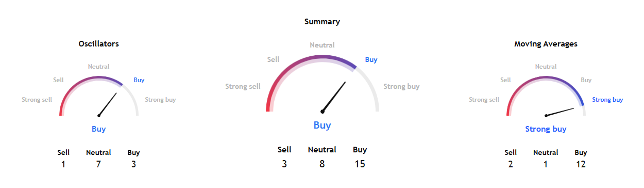Click the Moving Averages Buy count of 12

pos(581,164)
